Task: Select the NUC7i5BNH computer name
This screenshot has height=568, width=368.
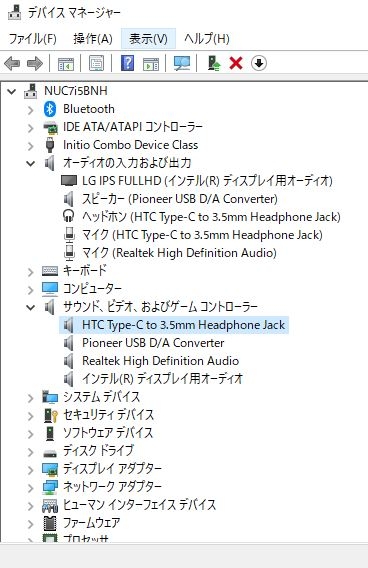Action: click(76, 91)
